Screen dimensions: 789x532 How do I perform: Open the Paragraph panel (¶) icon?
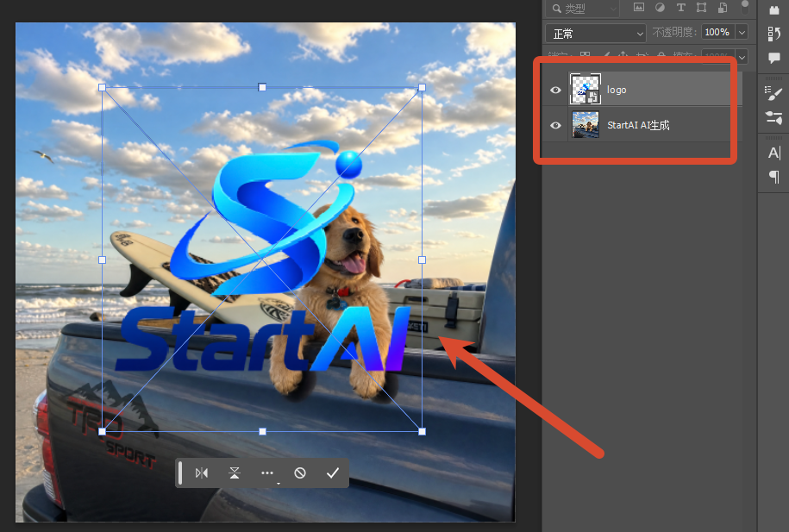[x=774, y=177]
